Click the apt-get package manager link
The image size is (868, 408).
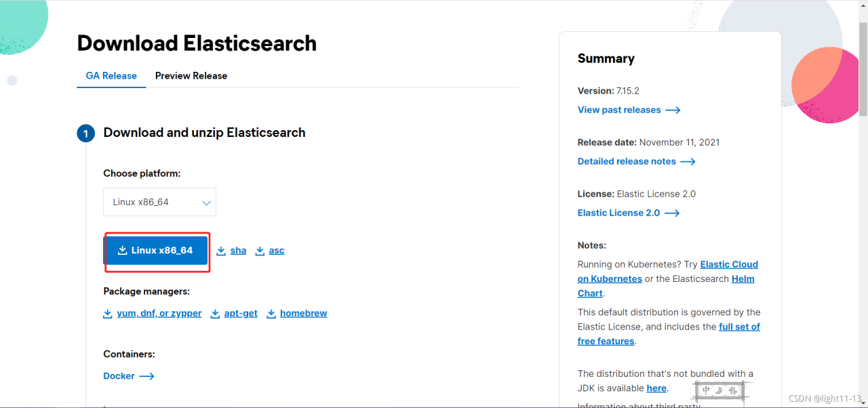tap(241, 314)
